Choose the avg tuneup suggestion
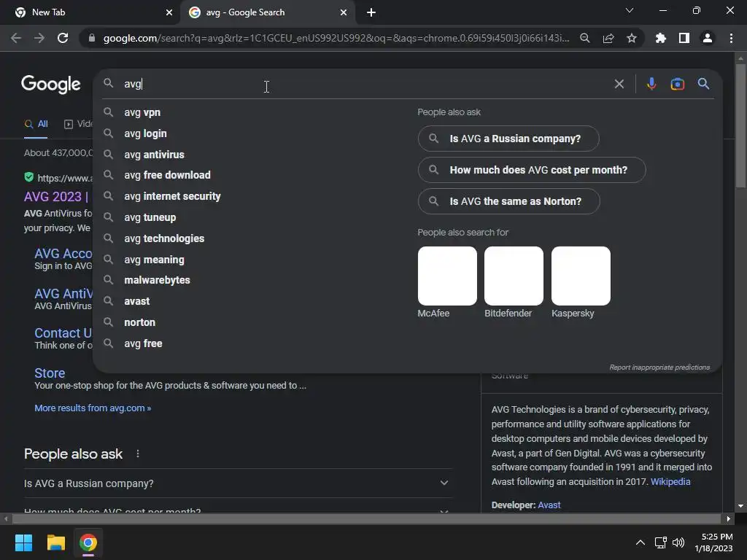This screenshot has width=747, height=560. pos(150,217)
